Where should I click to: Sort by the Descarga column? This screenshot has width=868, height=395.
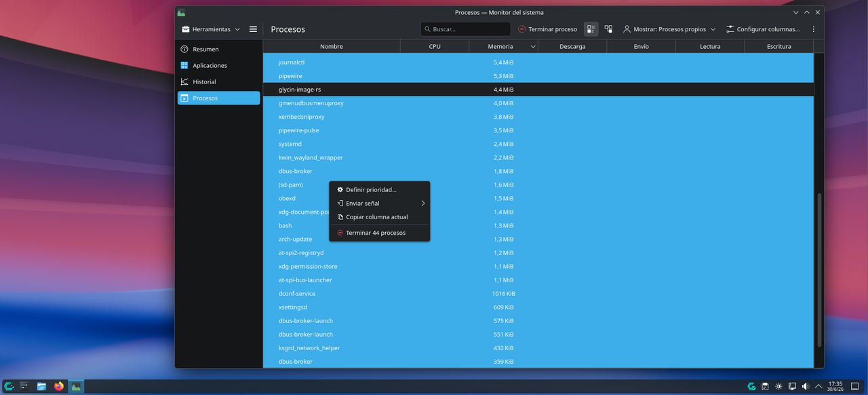point(572,46)
